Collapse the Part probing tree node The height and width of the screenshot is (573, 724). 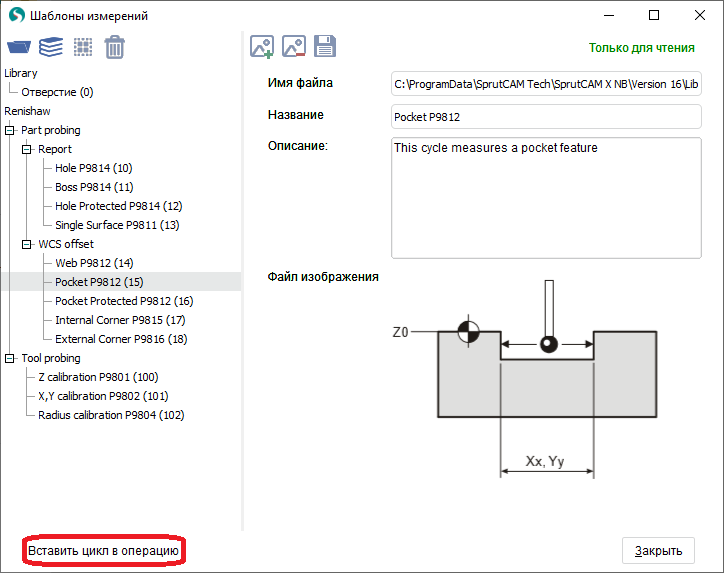click(x=10, y=130)
